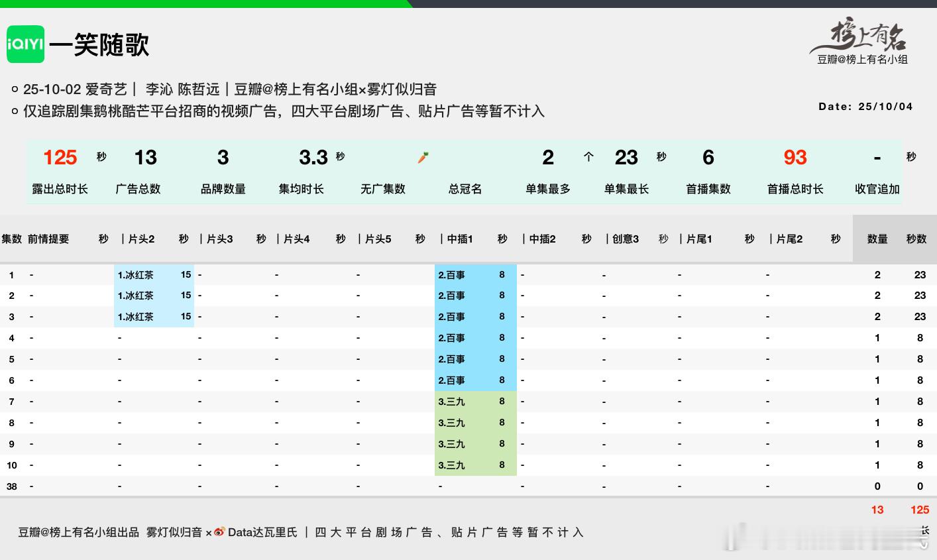Click the 片头2 column header
The width and height of the screenshot is (937, 560).
(x=141, y=239)
